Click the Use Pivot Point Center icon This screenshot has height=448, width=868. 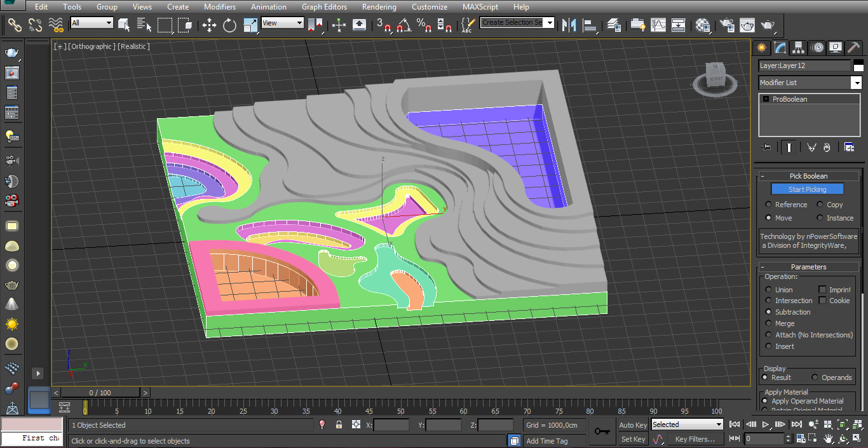(315, 25)
